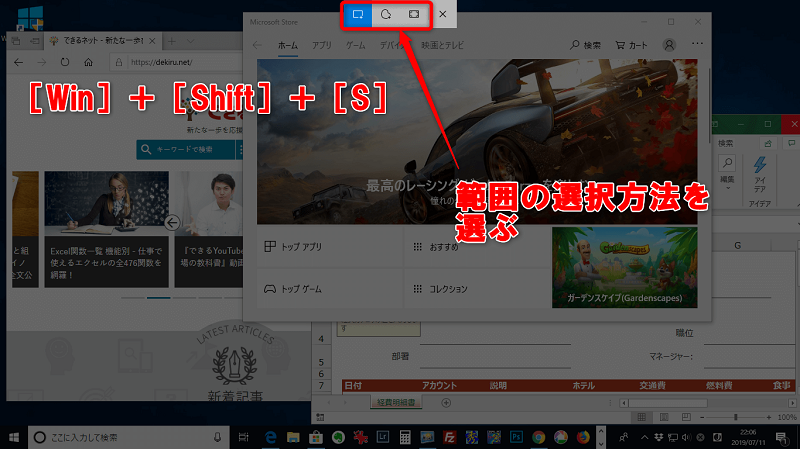
Task: Select the rectangular snip mode
Action: coord(357,15)
